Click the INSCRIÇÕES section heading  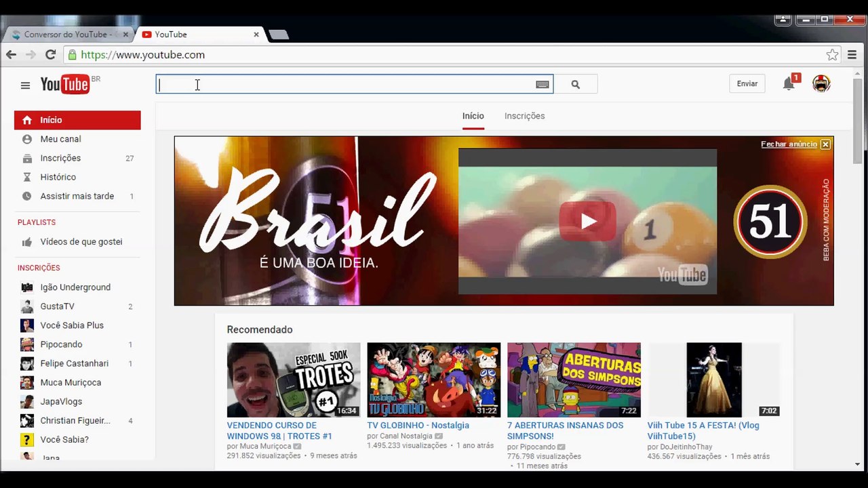pyautogui.click(x=39, y=268)
